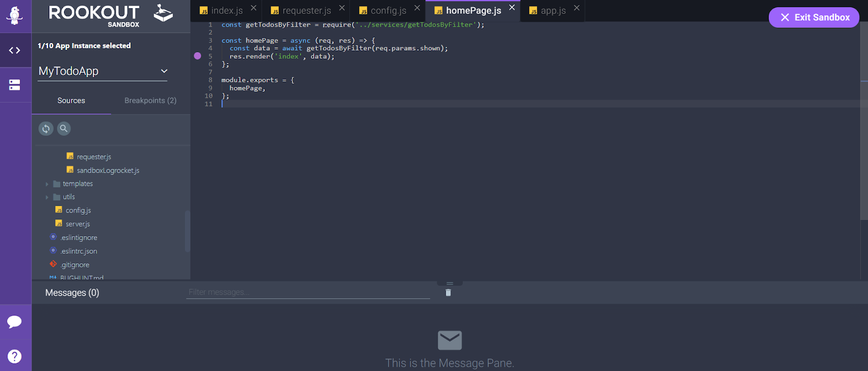Close the app.js tab
This screenshot has height=371, width=868.
[577, 8]
